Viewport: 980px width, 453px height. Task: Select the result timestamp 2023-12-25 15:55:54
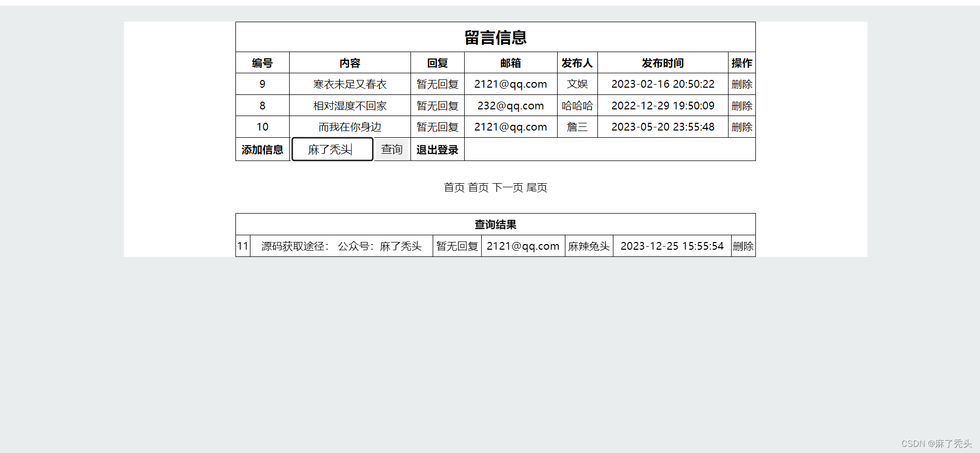coord(672,246)
